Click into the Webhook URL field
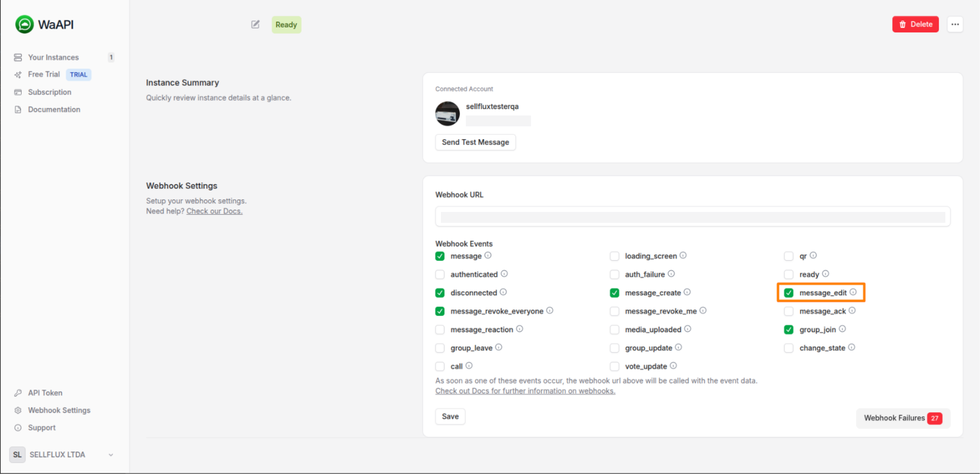Viewport: 980px width, 474px height. 693,217
